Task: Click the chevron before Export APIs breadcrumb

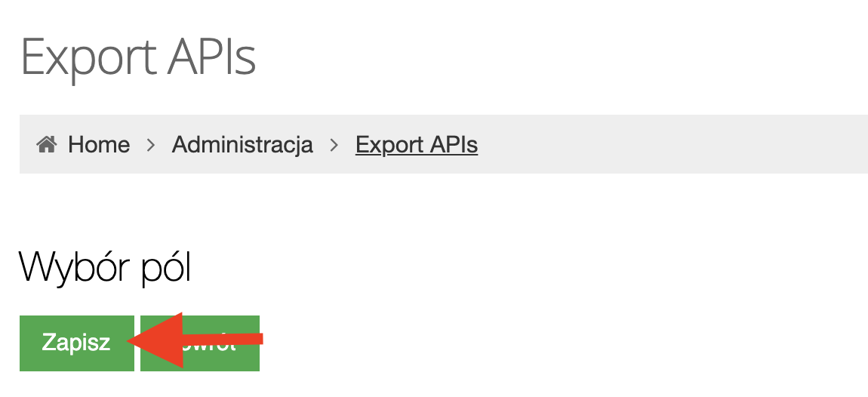Action: pos(334,144)
